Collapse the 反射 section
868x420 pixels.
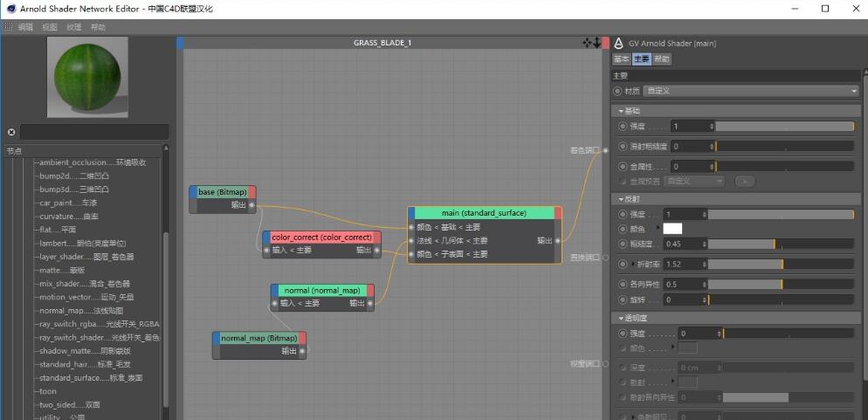click(621, 199)
